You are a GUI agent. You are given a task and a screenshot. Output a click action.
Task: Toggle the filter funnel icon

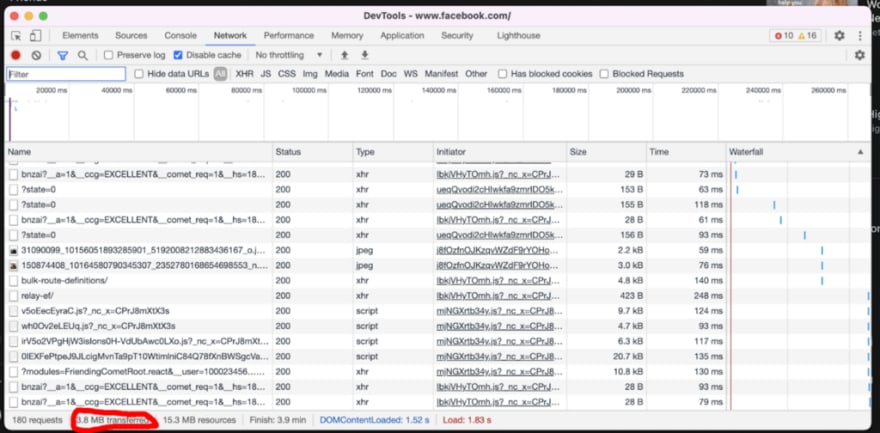(62, 55)
